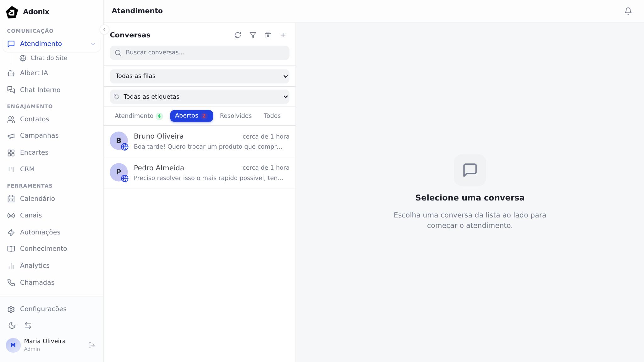Open Configurações settings

click(43, 309)
